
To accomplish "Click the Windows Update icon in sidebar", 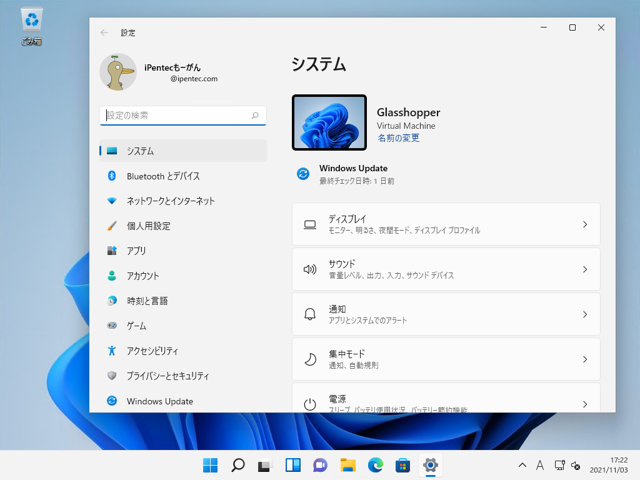I will click(112, 401).
